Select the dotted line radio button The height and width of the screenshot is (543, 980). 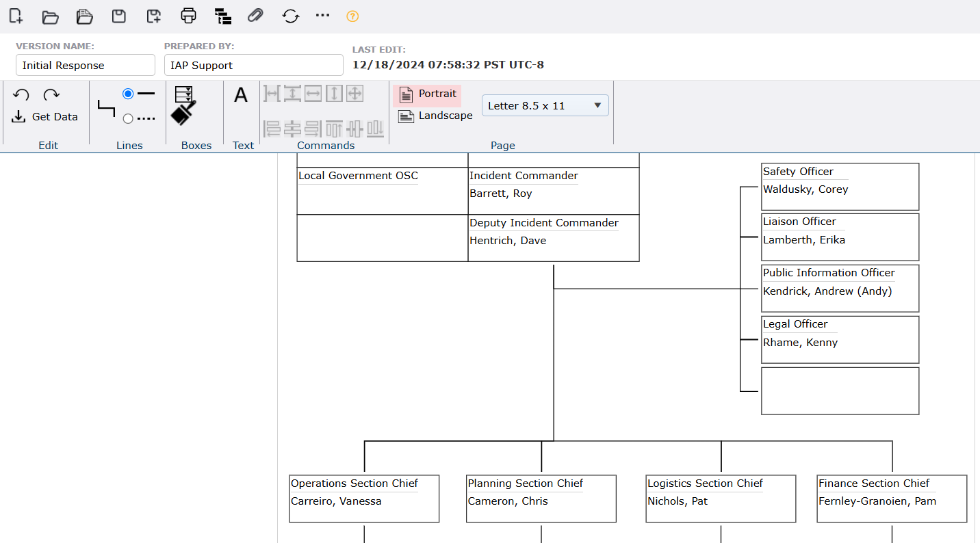pos(128,119)
